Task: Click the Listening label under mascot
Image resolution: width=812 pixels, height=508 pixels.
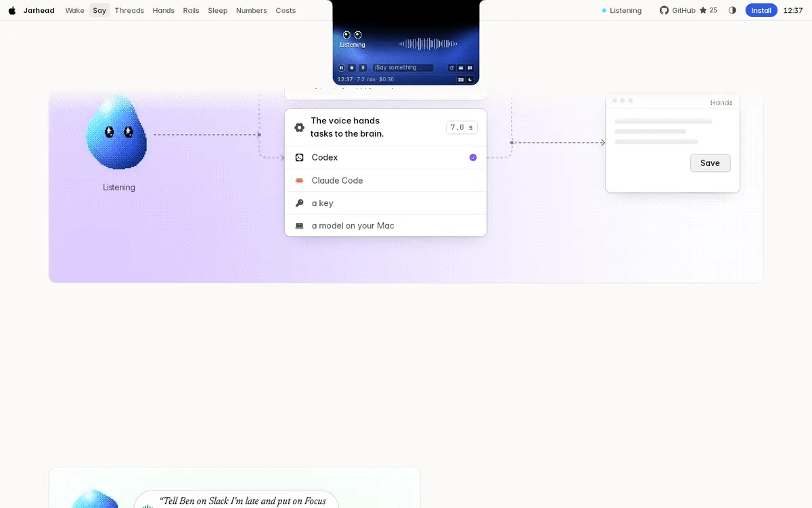Action: [119, 188]
